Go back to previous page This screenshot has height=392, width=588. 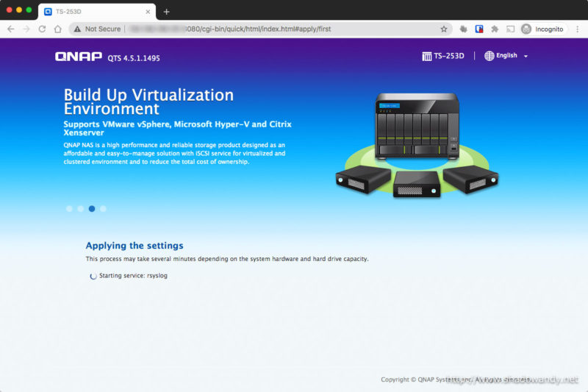(10, 29)
